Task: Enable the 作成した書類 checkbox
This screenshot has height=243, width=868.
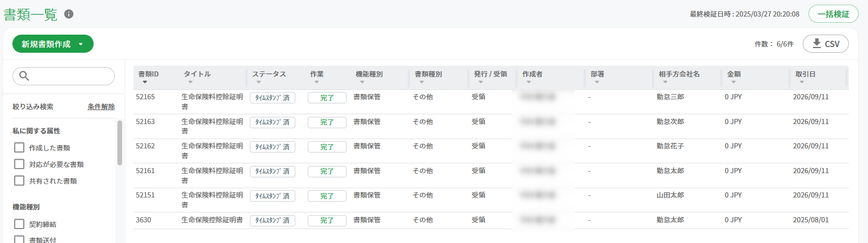Action: click(19, 148)
